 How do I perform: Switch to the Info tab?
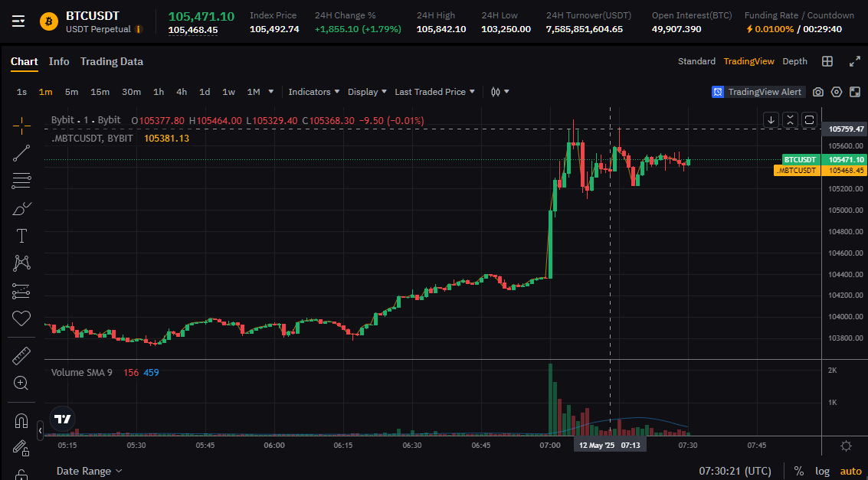point(59,61)
